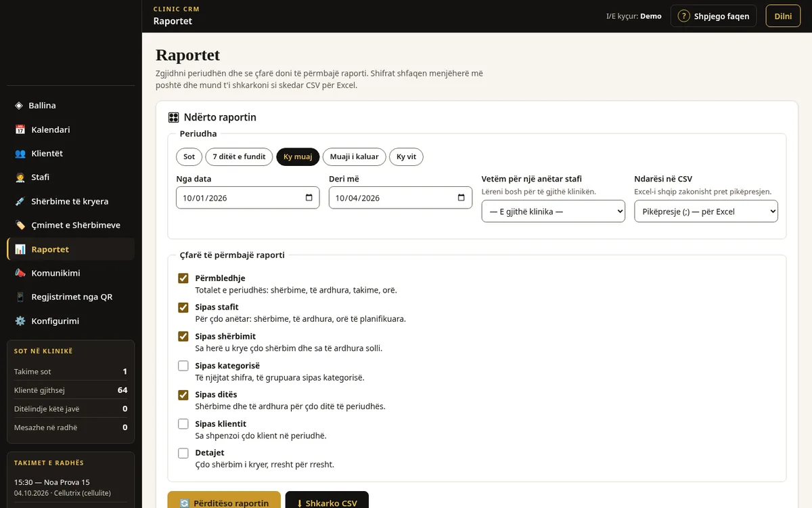Screen dimensions: 812x508
Task: Click the Raportet chart icon in sidebar
Action: pos(20,249)
